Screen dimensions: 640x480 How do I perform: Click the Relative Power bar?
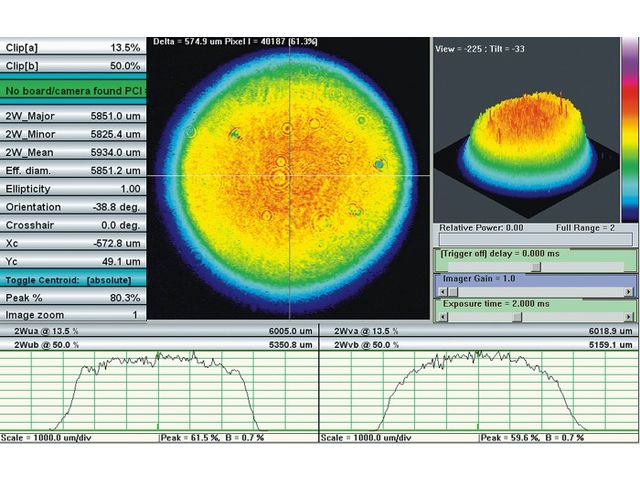(535, 240)
